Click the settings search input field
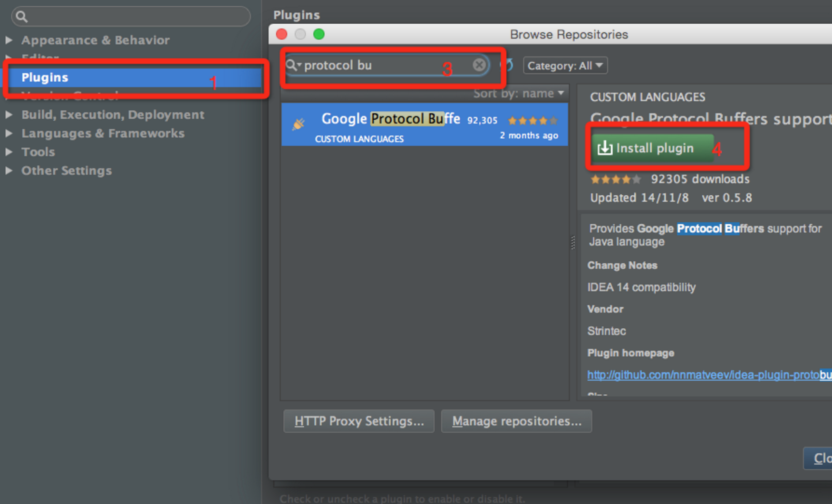 pyautogui.click(x=131, y=17)
